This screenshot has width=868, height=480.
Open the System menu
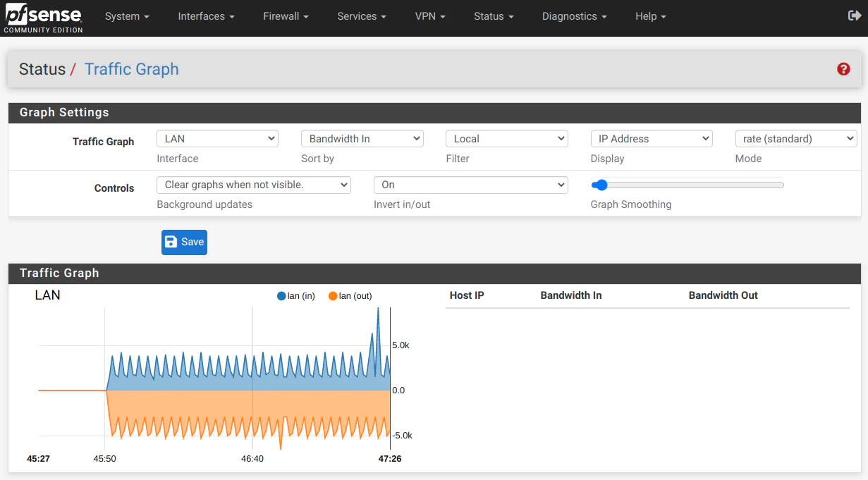tap(127, 16)
